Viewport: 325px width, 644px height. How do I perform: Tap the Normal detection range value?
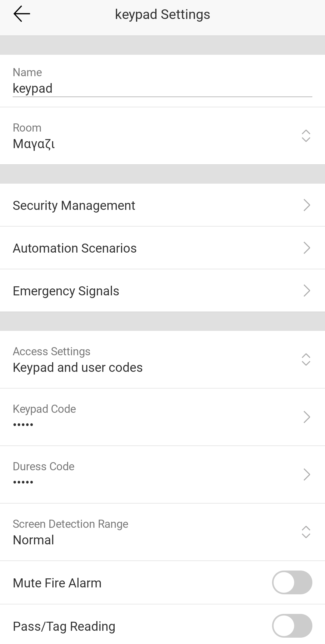(33, 540)
